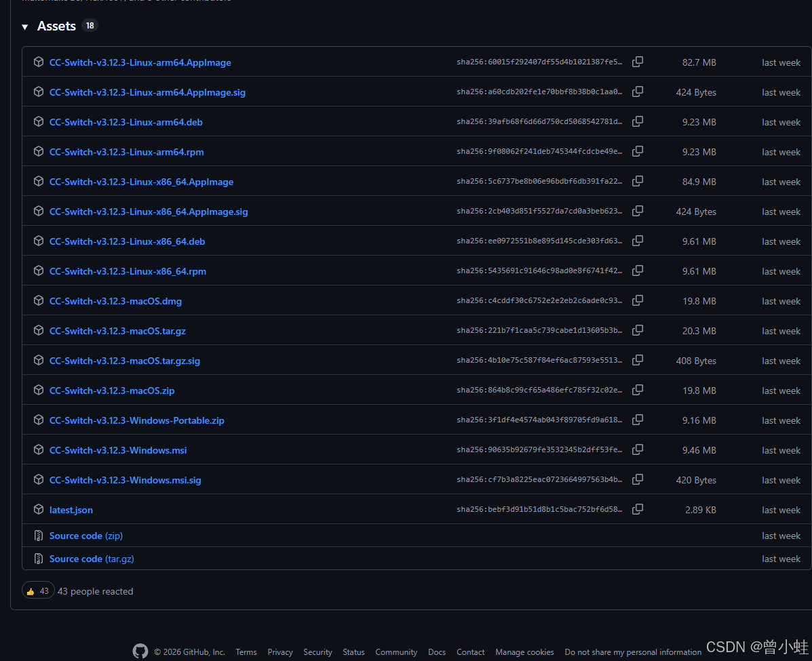Click zip file icon beside Source code (zip)
The width and height of the screenshot is (812, 661).
(38, 535)
